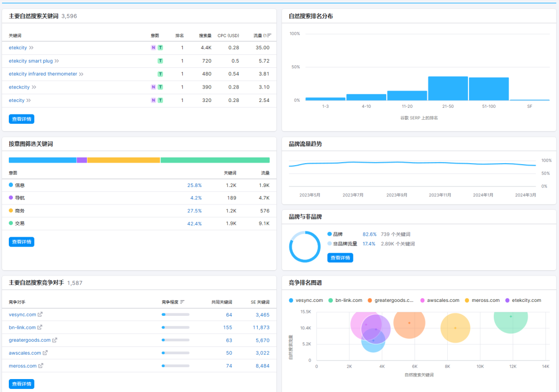Open the 42.4% transactional intent link
559x392 pixels.
[x=194, y=224]
